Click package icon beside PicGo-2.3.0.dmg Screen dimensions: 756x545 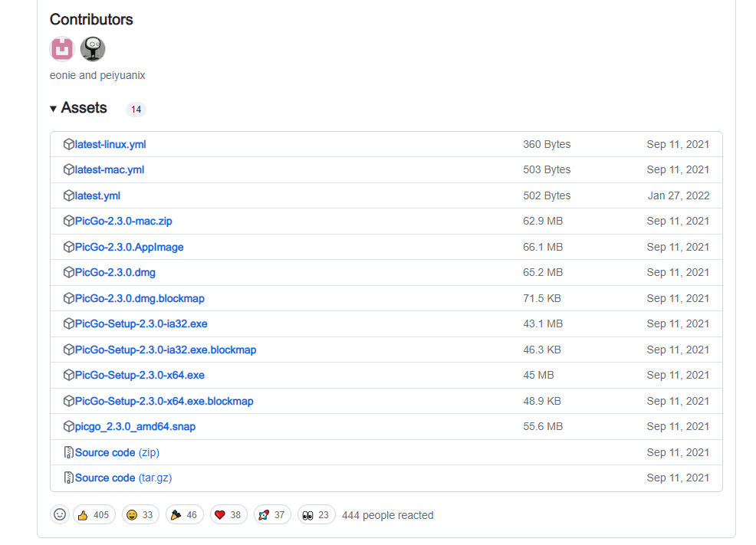click(x=68, y=272)
